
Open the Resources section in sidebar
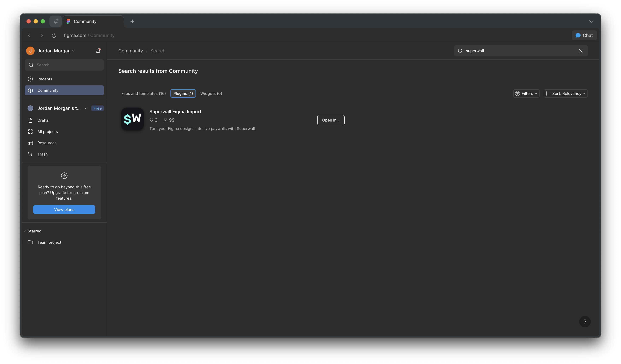click(x=47, y=143)
